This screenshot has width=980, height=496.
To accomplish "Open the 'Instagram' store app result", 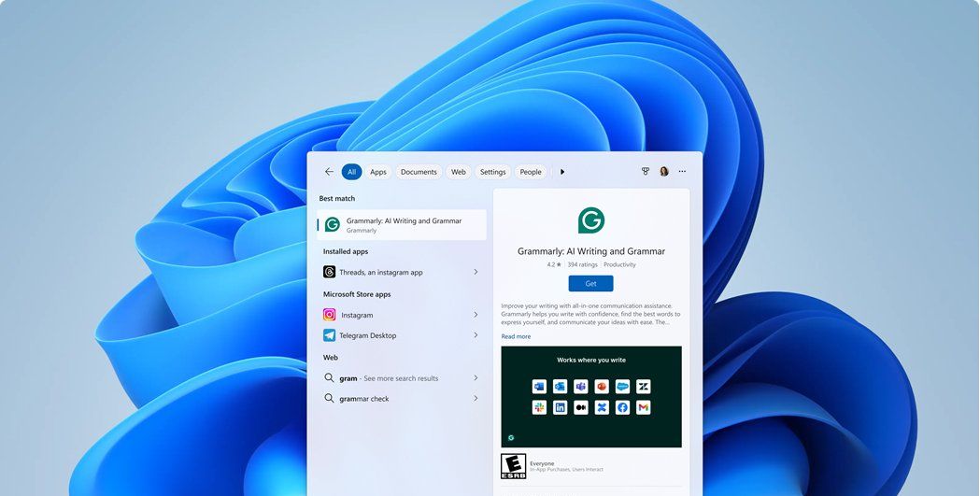I will coord(402,315).
